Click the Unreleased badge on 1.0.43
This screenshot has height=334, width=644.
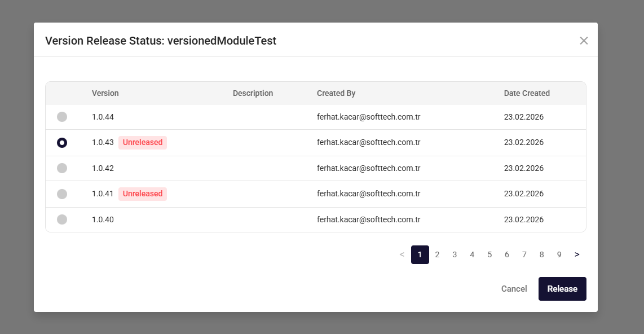pyautogui.click(x=143, y=143)
